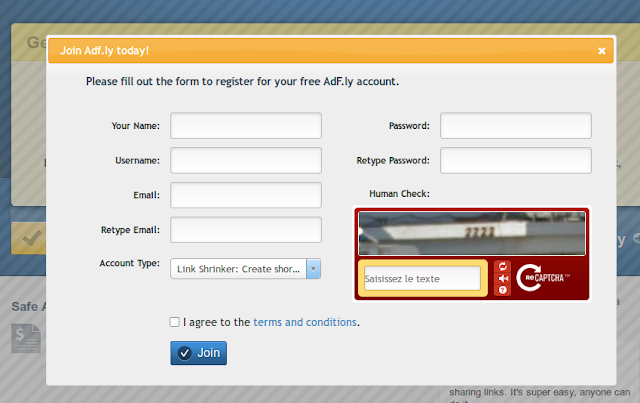Switch to audio CAPTCHA challenge
The image size is (640, 403).
502,278
